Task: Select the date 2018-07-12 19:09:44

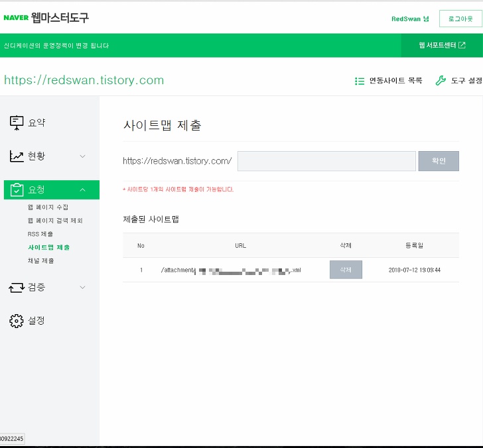Action: click(x=414, y=270)
